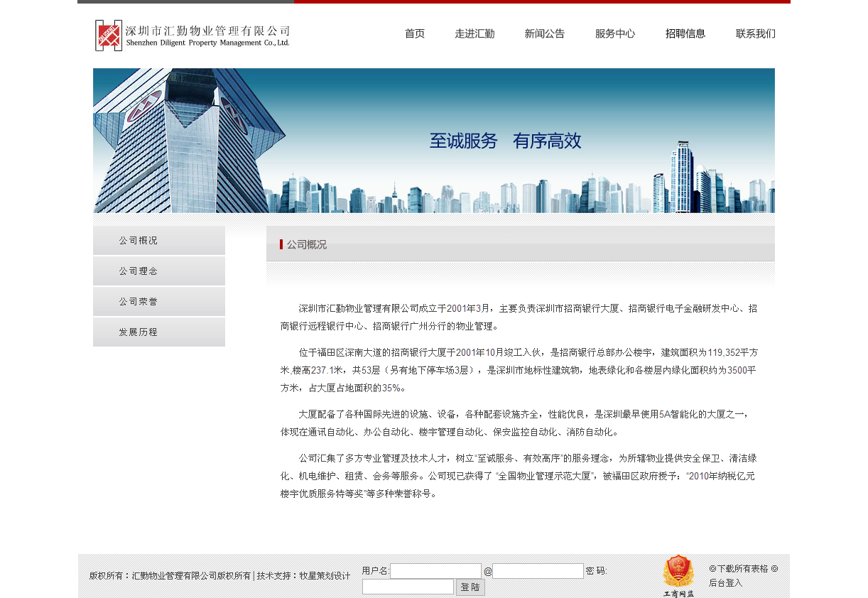The width and height of the screenshot is (868, 598).
Task: Click the 密码 password input field
Action: point(408,586)
